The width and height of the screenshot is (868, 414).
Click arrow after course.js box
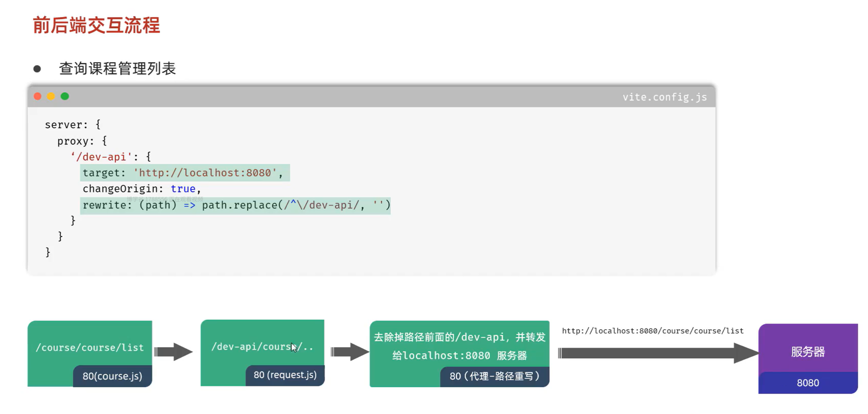(x=173, y=352)
